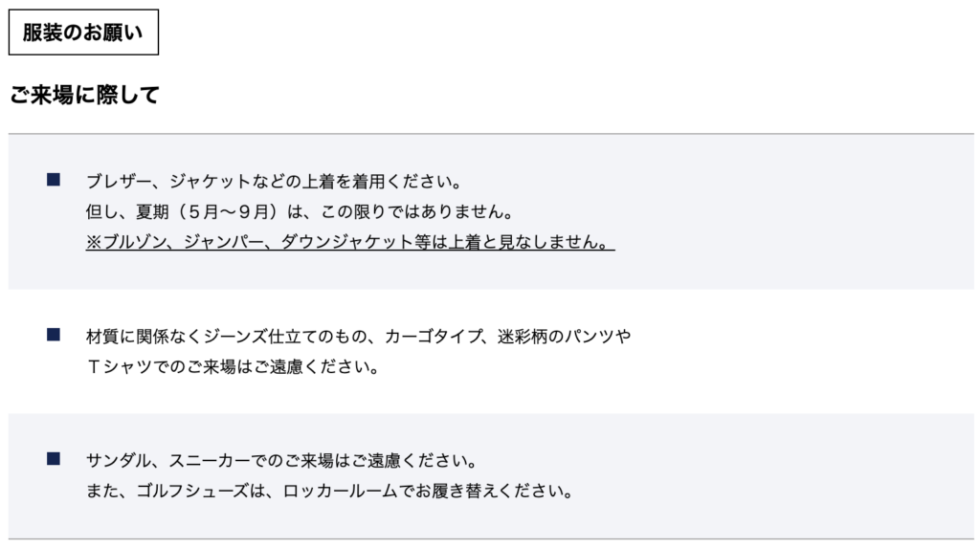Image resolution: width=980 pixels, height=548 pixels.
Task: Click the line ブレザー、ジャケットなどの上着を着用ください
Action: [275, 180]
